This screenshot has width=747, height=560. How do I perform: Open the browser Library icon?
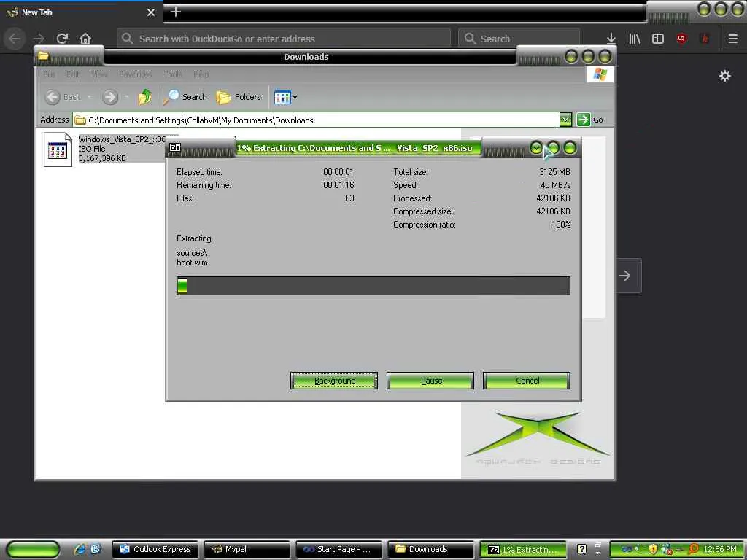[635, 39]
